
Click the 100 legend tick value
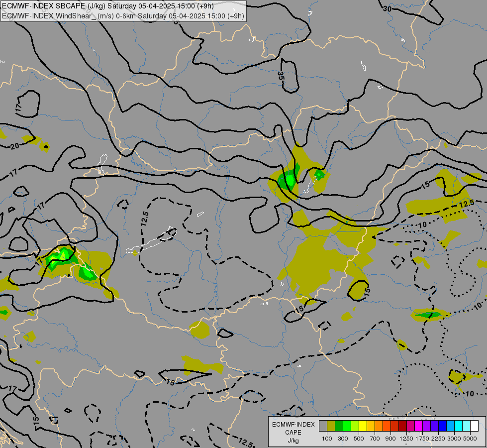(327, 439)
